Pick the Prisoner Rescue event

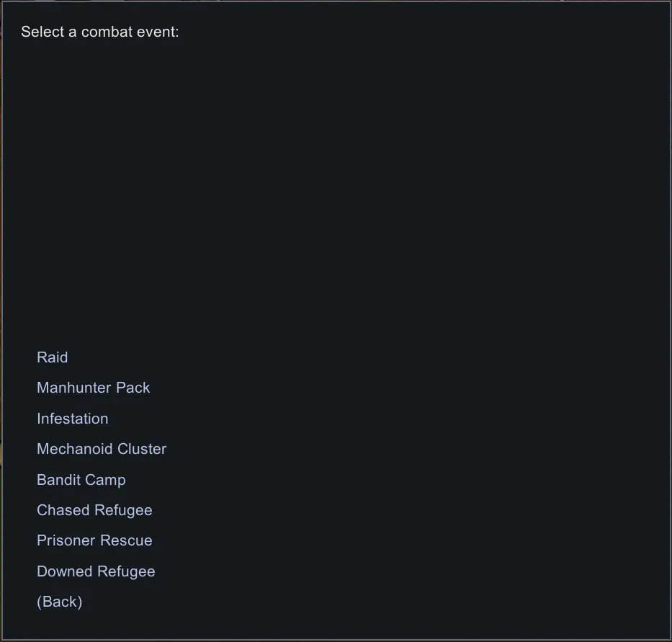[94, 540]
